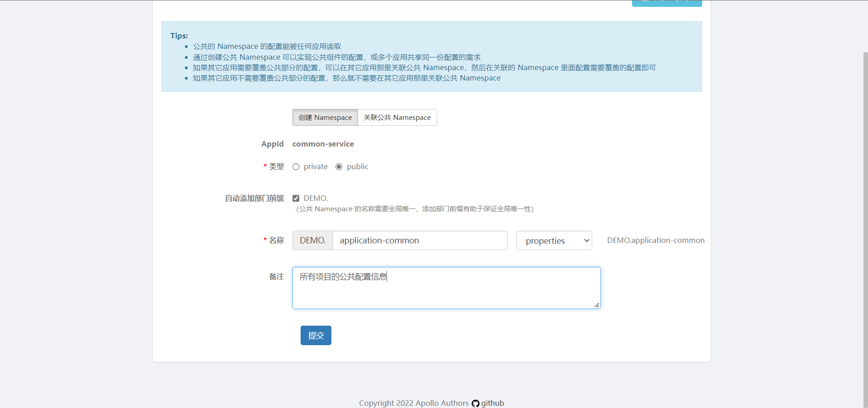Screen dimensions: 868x408
Task: Click the DEMO.application-common preview text
Action: (x=656, y=241)
